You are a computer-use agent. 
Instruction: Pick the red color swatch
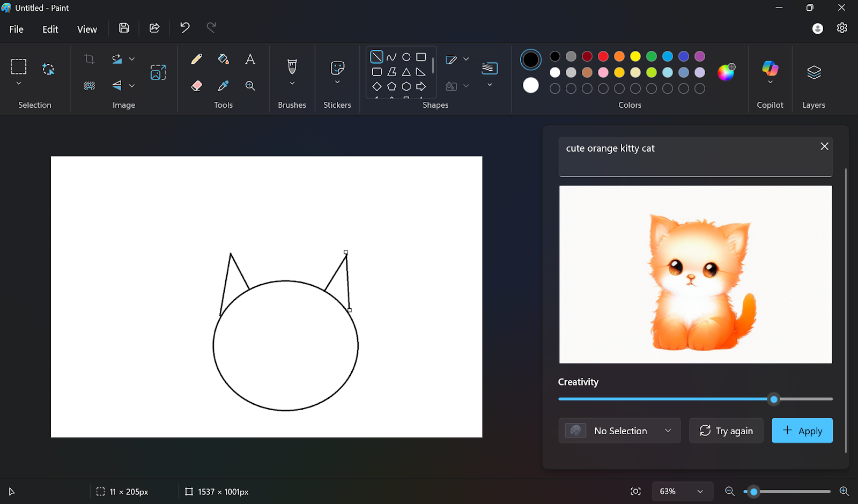point(603,56)
